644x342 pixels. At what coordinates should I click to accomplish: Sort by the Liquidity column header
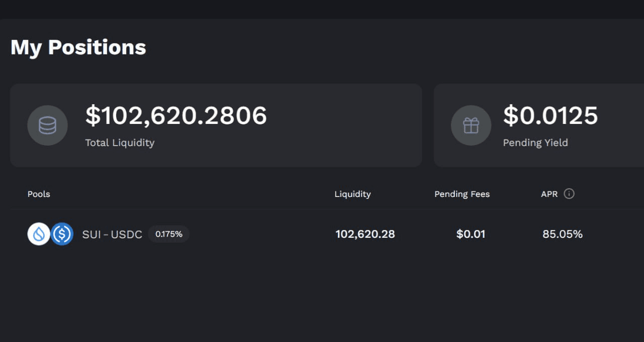(x=352, y=194)
